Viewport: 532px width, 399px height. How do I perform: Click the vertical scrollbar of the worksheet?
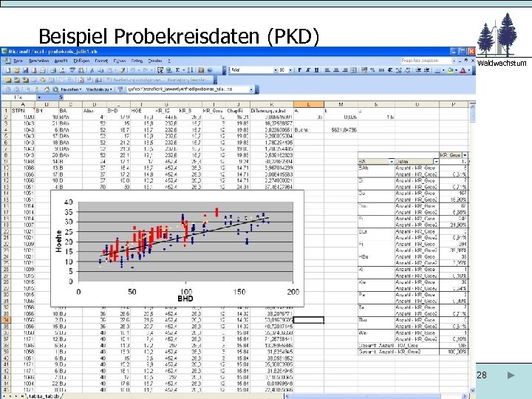tap(472, 248)
